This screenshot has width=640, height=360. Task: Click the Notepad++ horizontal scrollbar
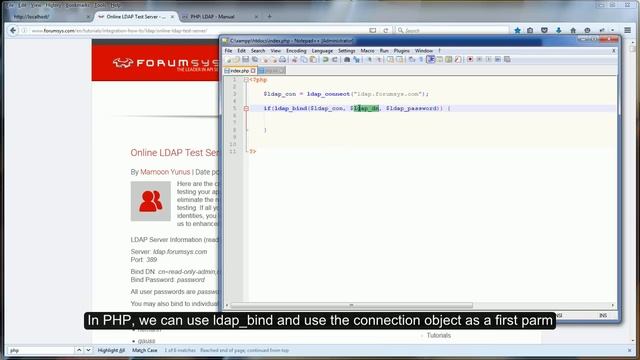pyautogui.click(x=351, y=305)
